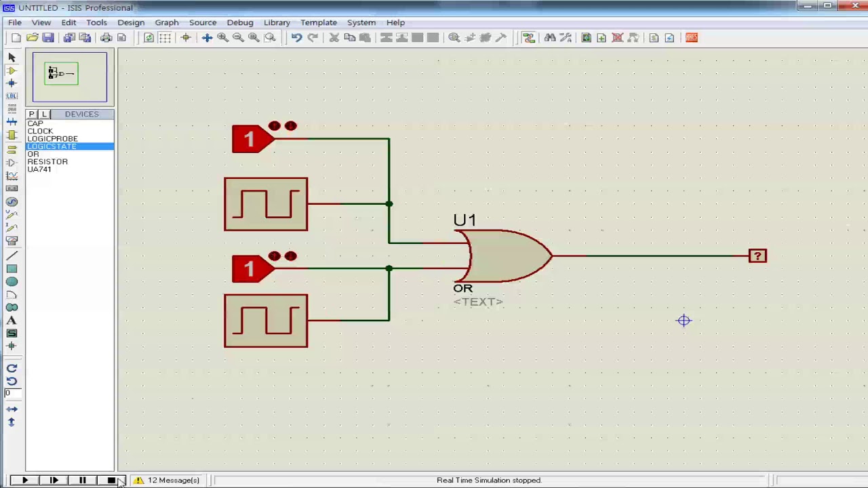
Task: Stop the simulation
Action: (x=111, y=481)
